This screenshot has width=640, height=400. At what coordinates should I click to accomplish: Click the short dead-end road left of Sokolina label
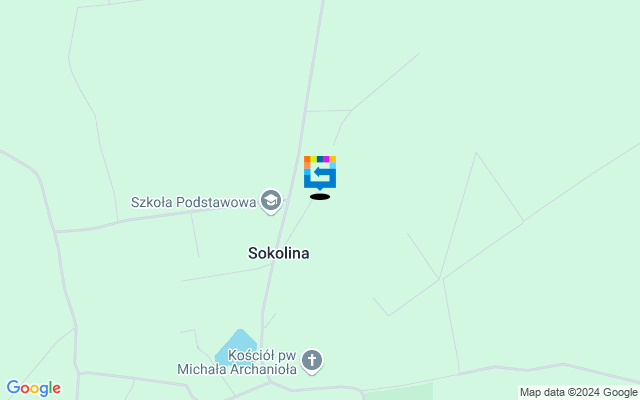click(195, 236)
